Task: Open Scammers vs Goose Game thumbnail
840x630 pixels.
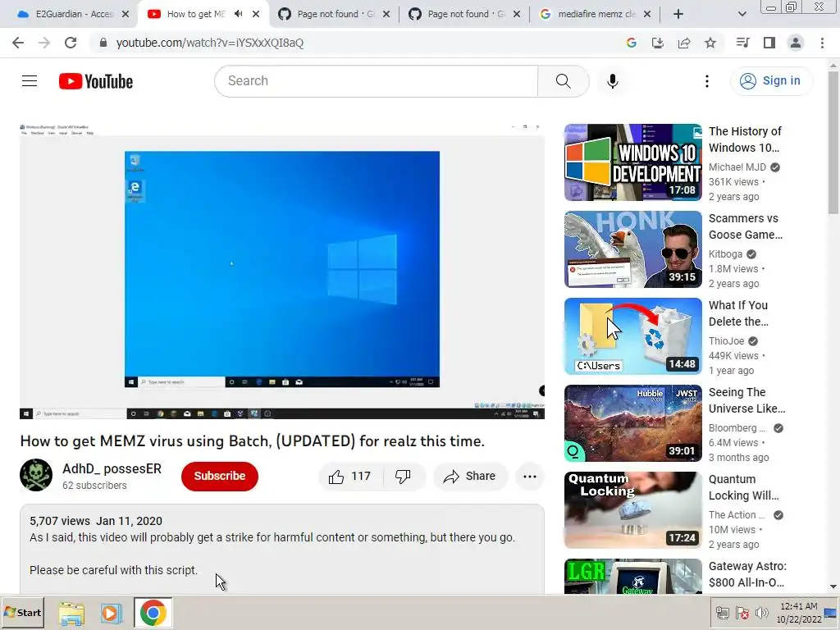Action: click(x=632, y=249)
